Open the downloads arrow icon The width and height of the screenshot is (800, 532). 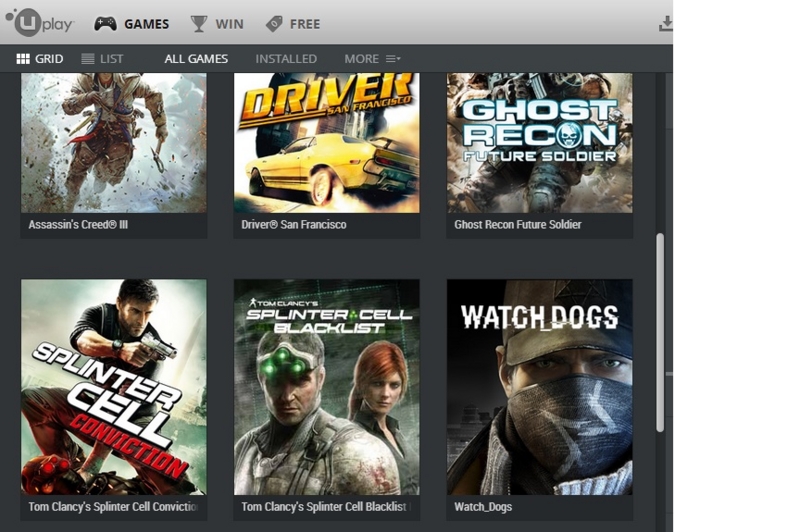(x=666, y=24)
